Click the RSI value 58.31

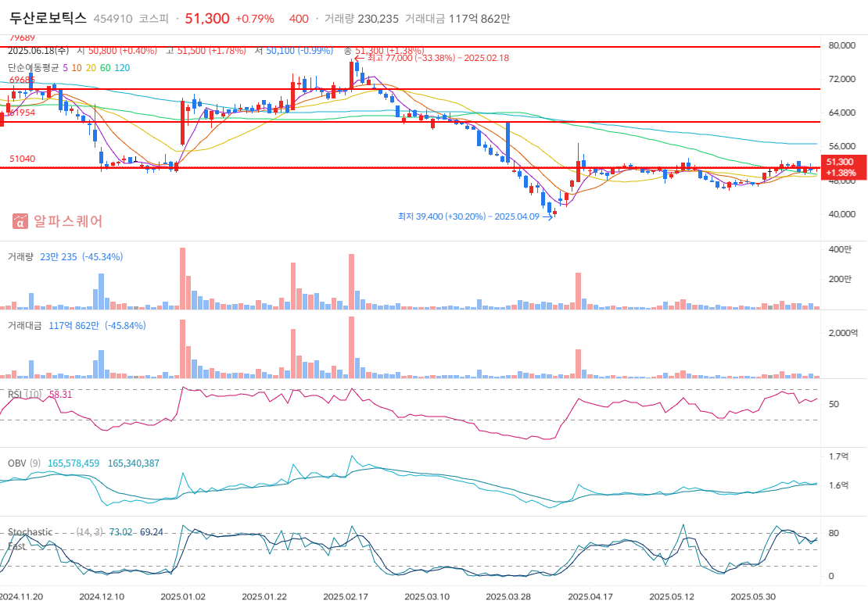pos(60,395)
